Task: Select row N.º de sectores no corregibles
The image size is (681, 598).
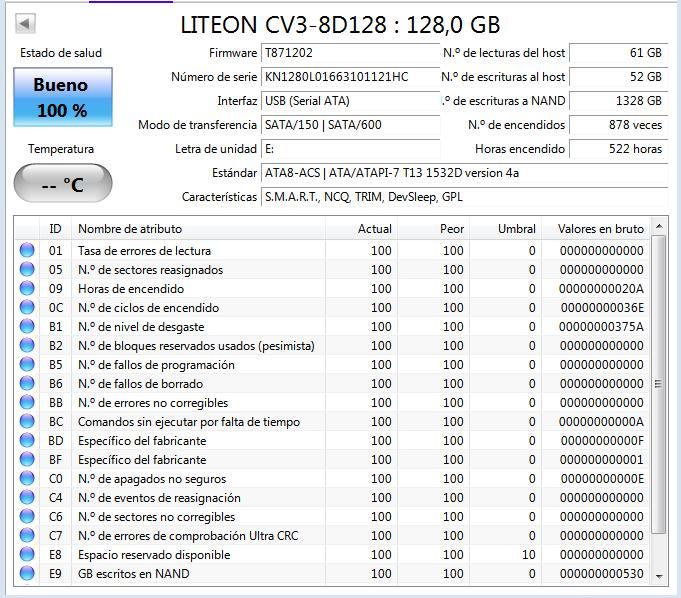Action: [332, 517]
